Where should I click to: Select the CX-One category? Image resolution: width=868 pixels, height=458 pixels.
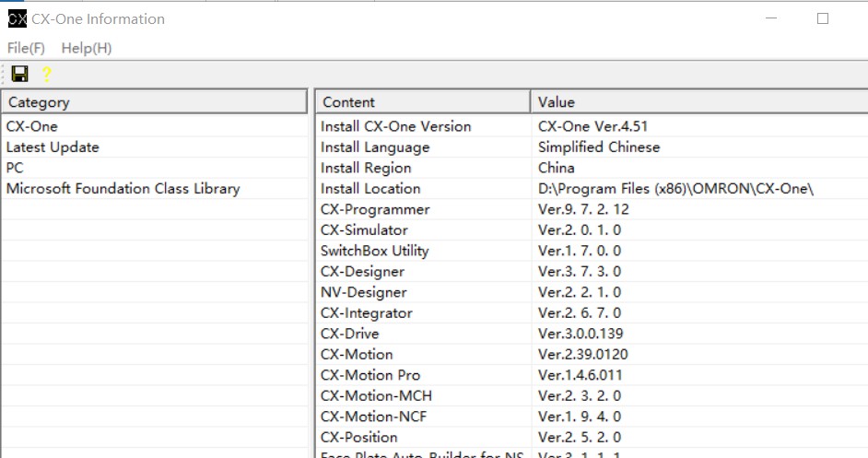tap(32, 126)
